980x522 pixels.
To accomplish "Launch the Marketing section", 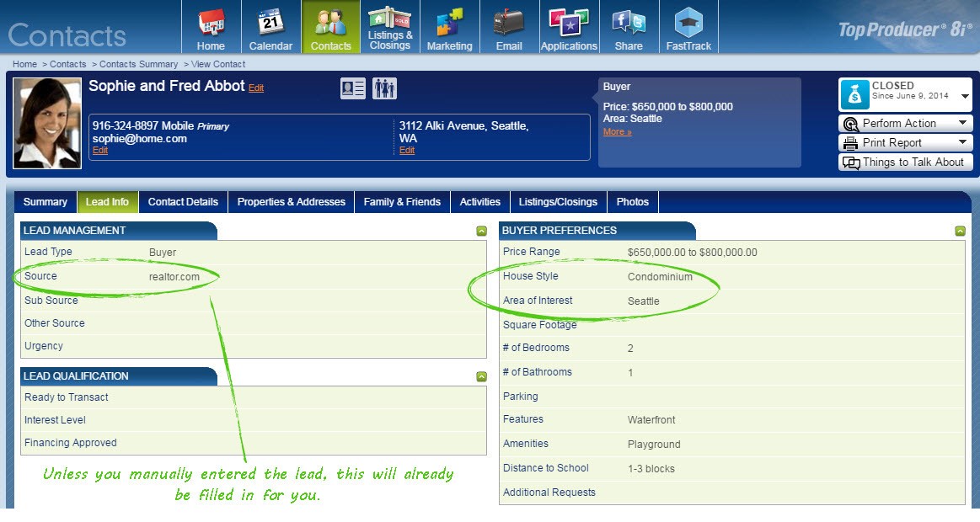I will coord(449,26).
